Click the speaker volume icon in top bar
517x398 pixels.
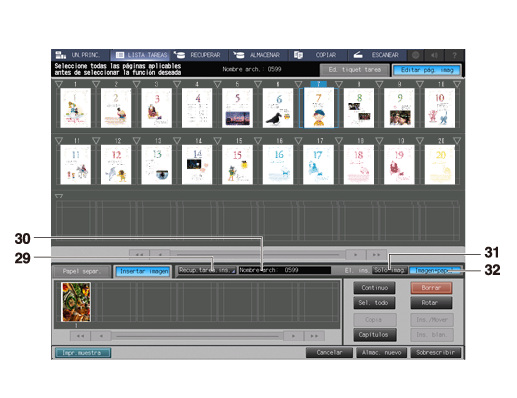pyautogui.click(x=434, y=55)
